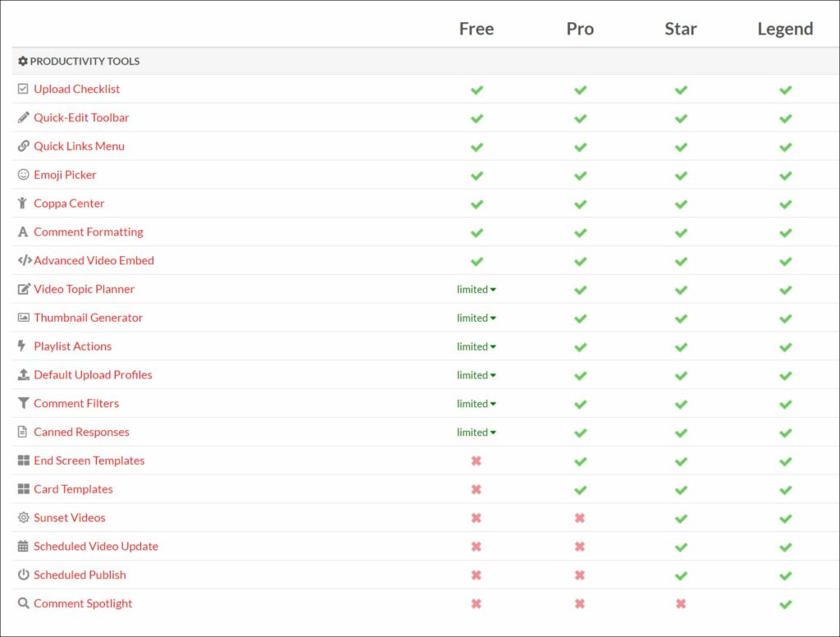Expand the limited dropdown for Default Upload Profiles
This screenshot has width=840, height=637.
pyautogui.click(x=477, y=375)
